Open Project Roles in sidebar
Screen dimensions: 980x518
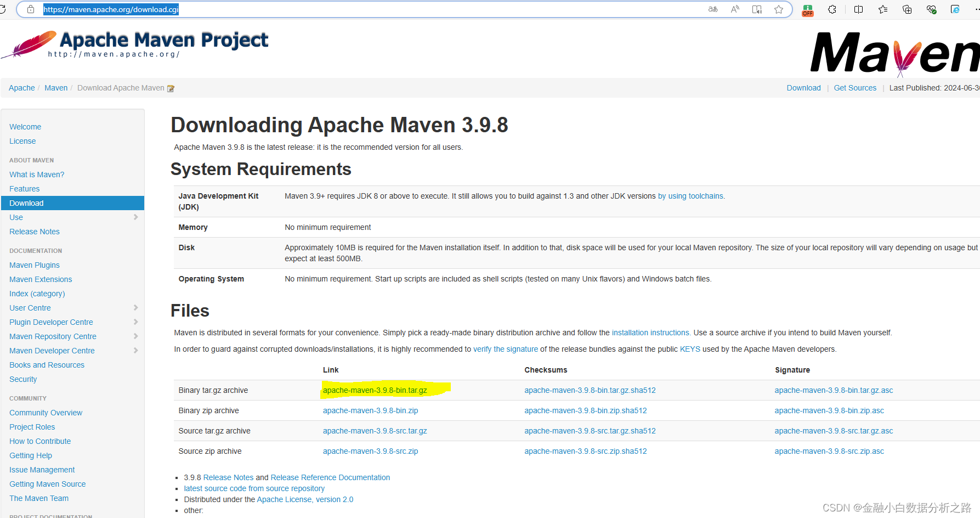click(x=32, y=427)
